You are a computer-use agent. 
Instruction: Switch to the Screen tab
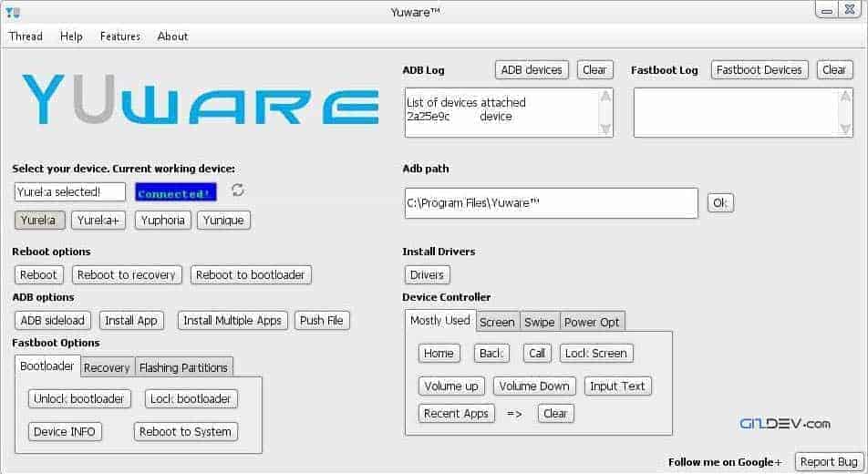(498, 323)
